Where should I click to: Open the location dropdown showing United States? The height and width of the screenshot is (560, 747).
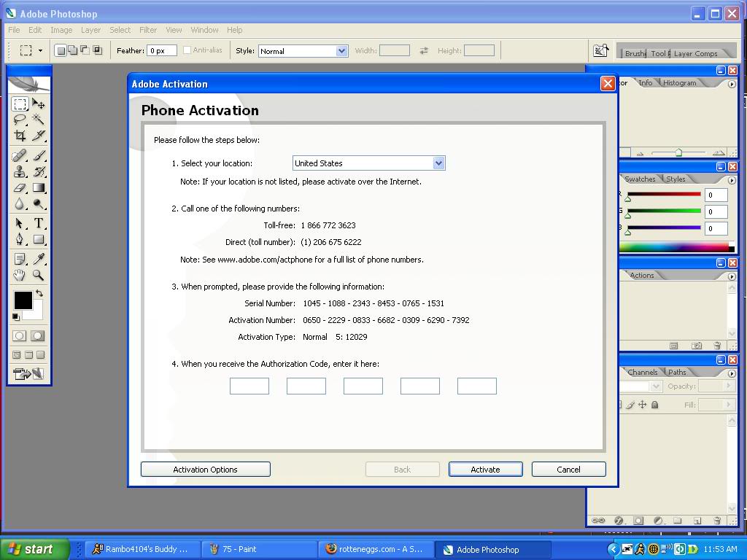point(368,163)
